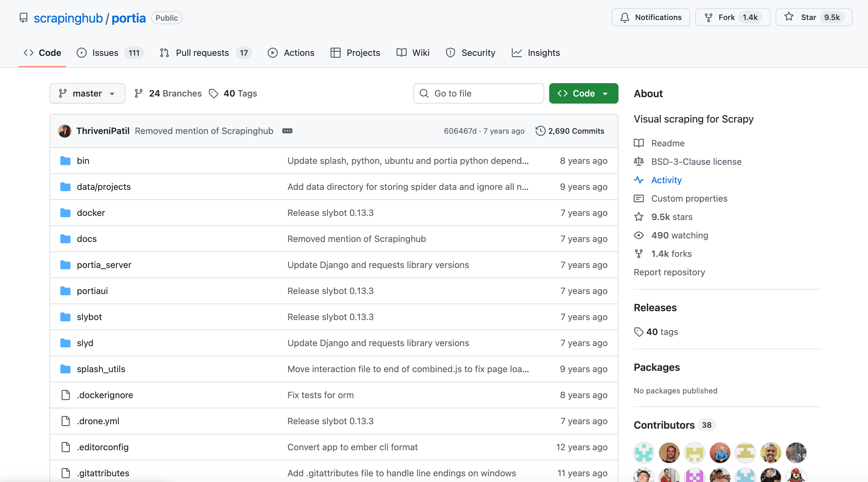This screenshot has height=482, width=868.
Task: Open the master branch dropdown
Action: [87, 93]
